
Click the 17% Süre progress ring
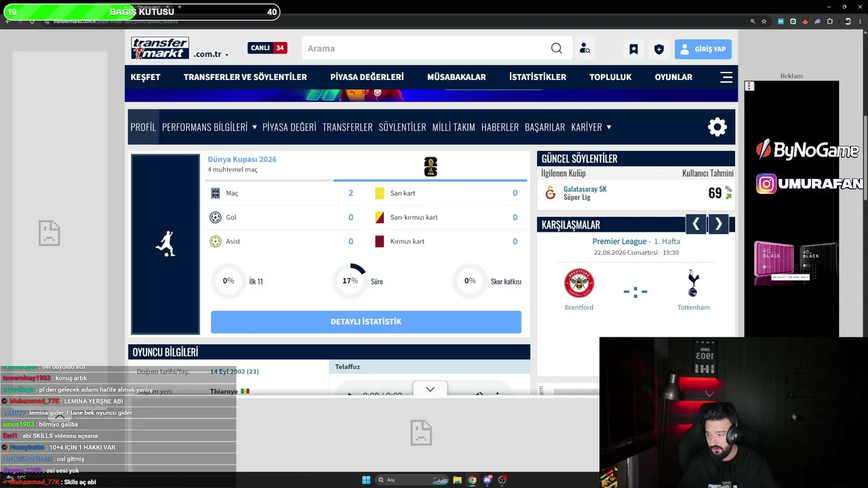(x=350, y=281)
